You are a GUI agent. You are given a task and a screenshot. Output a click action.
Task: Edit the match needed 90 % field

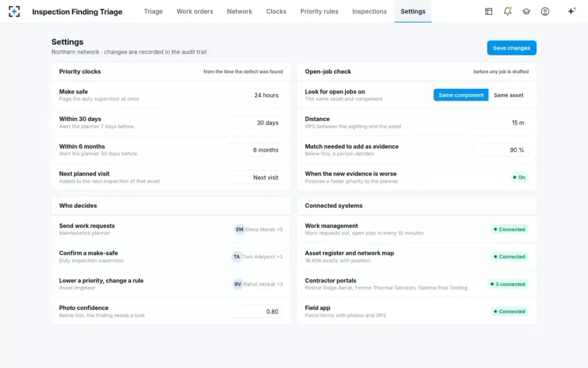pos(500,150)
